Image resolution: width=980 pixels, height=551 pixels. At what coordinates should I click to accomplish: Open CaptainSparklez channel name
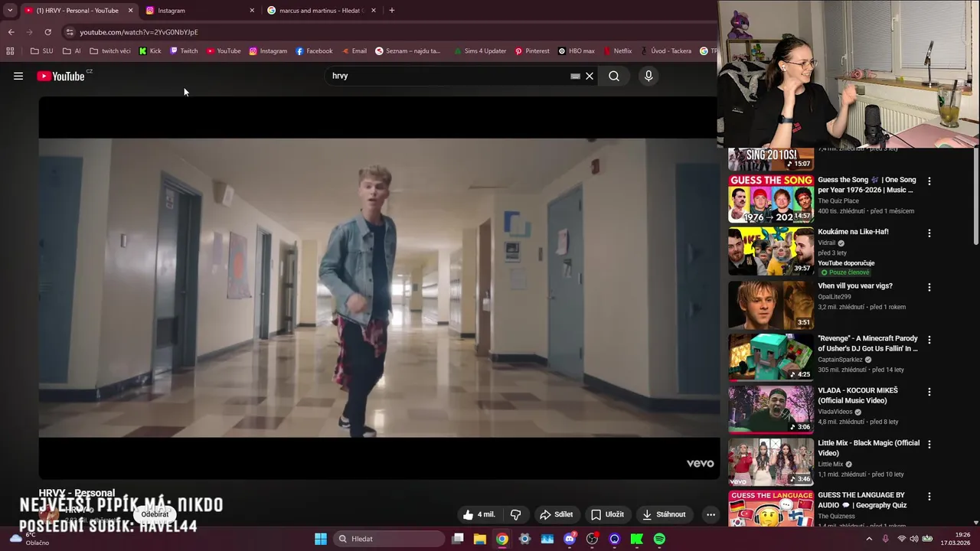(840, 360)
